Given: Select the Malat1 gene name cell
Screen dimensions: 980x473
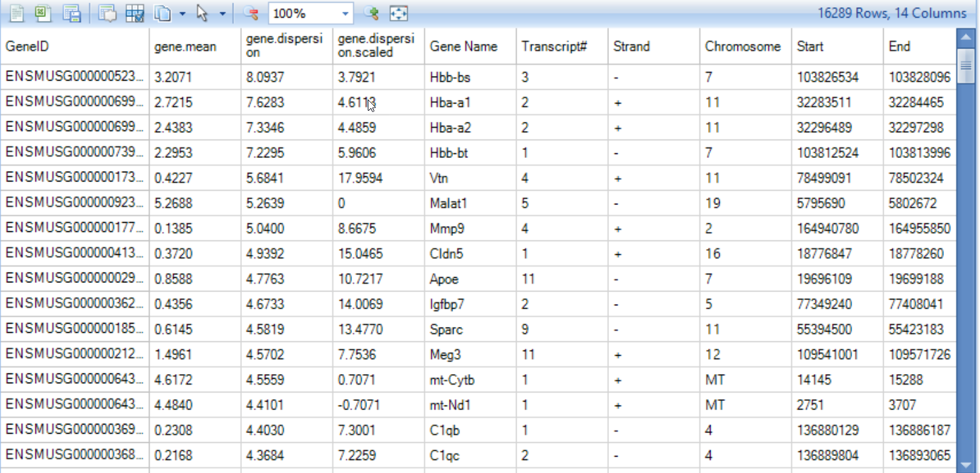Looking at the screenshot, I should [470, 203].
